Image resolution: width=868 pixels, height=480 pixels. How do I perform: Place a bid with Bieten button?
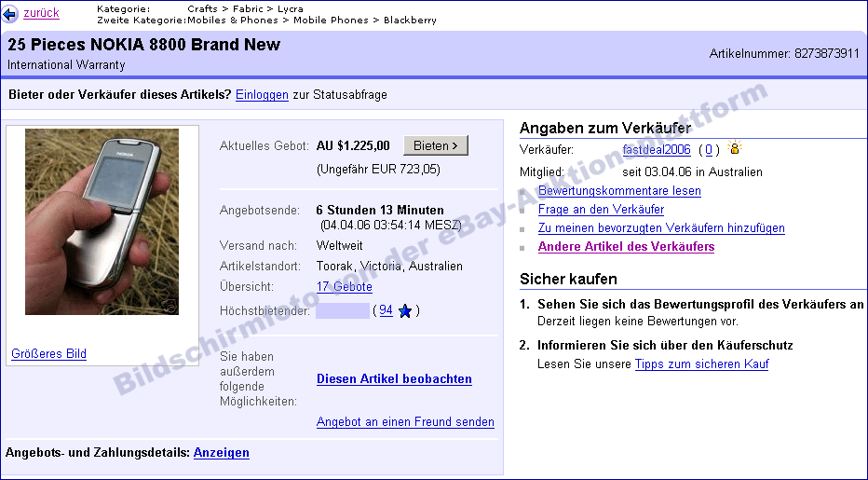[x=436, y=145]
